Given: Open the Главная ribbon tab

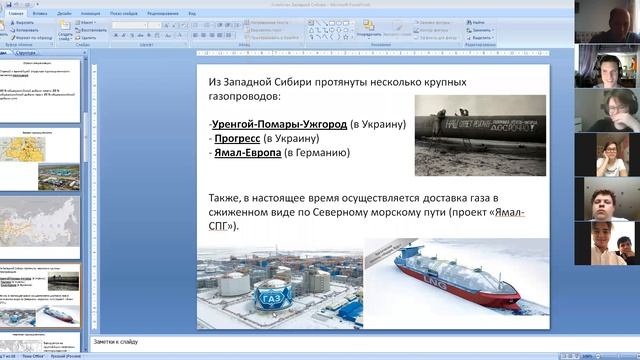Looking at the screenshot, I should 16,13.
